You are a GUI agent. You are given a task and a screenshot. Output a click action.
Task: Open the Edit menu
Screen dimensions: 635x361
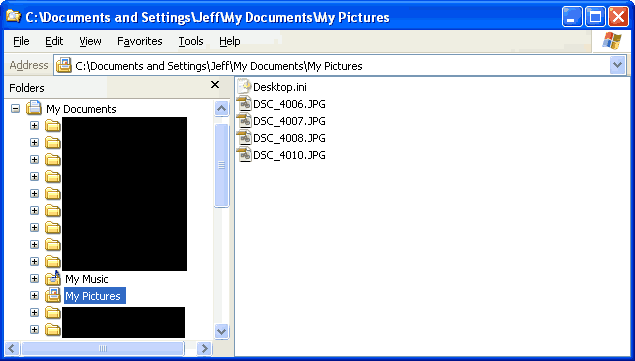pos(54,41)
